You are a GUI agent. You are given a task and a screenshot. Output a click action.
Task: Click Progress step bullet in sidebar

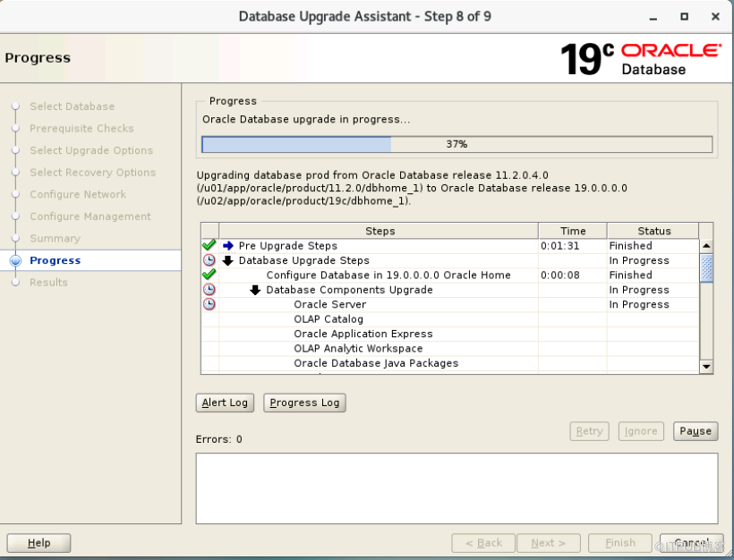point(14,261)
